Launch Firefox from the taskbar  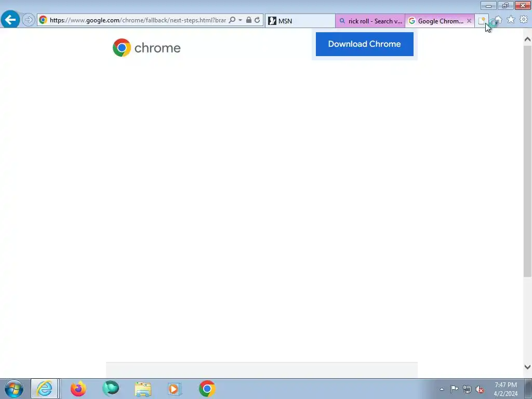point(78,389)
